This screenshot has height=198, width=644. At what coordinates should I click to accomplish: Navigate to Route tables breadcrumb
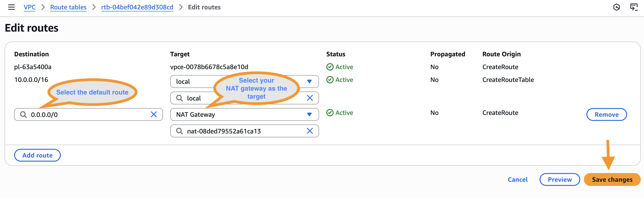pyautogui.click(x=68, y=7)
